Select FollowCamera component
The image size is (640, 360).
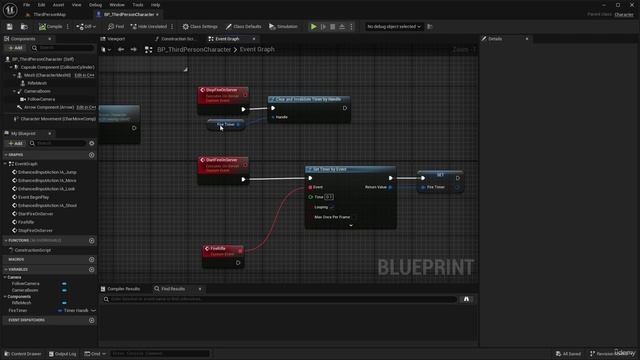click(40, 99)
